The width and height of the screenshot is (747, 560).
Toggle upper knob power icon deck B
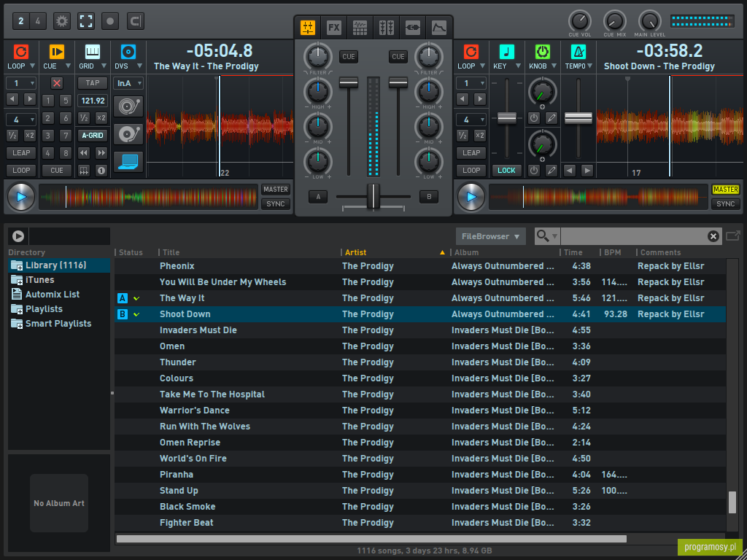(x=534, y=118)
